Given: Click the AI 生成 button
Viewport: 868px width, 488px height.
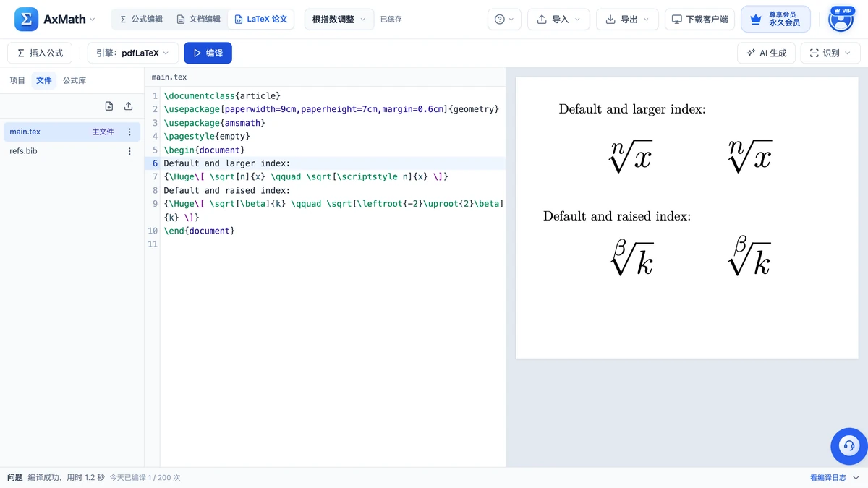Looking at the screenshot, I should [x=767, y=53].
